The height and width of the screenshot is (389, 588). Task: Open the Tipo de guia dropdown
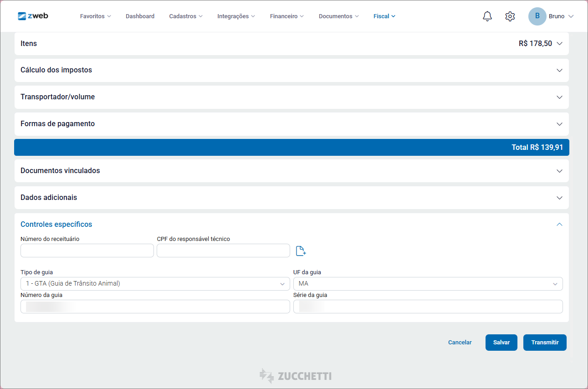(155, 284)
